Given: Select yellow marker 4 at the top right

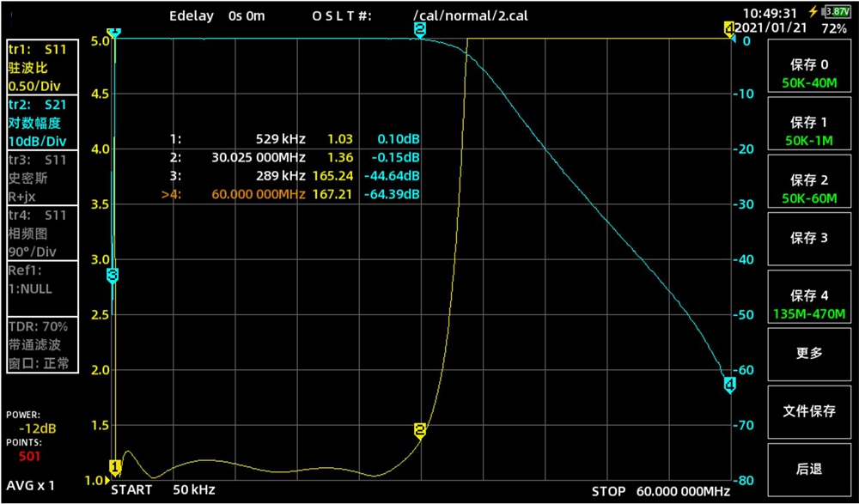Looking at the screenshot, I should coord(729,29).
